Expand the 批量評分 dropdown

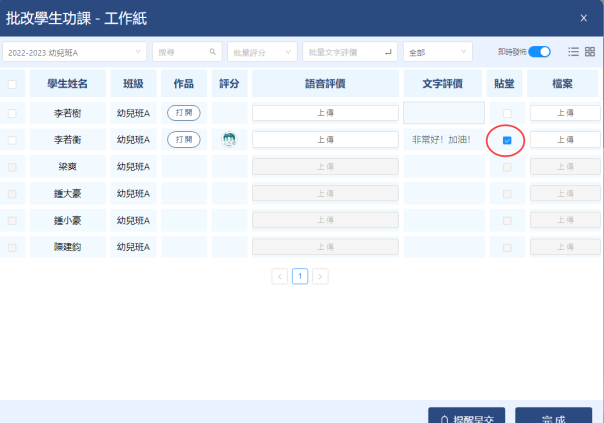pyautogui.click(x=262, y=51)
